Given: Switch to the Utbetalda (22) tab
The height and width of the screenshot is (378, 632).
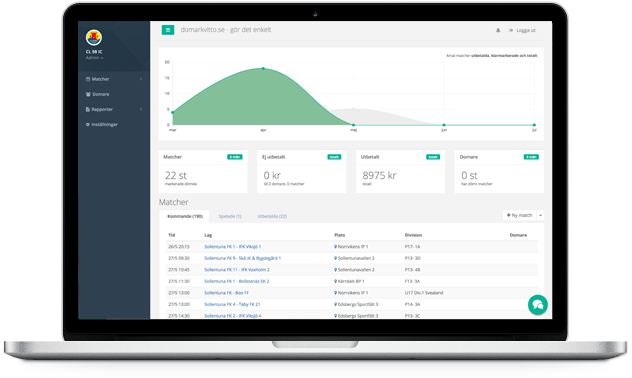Looking at the screenshot, I should click(272, 216).
